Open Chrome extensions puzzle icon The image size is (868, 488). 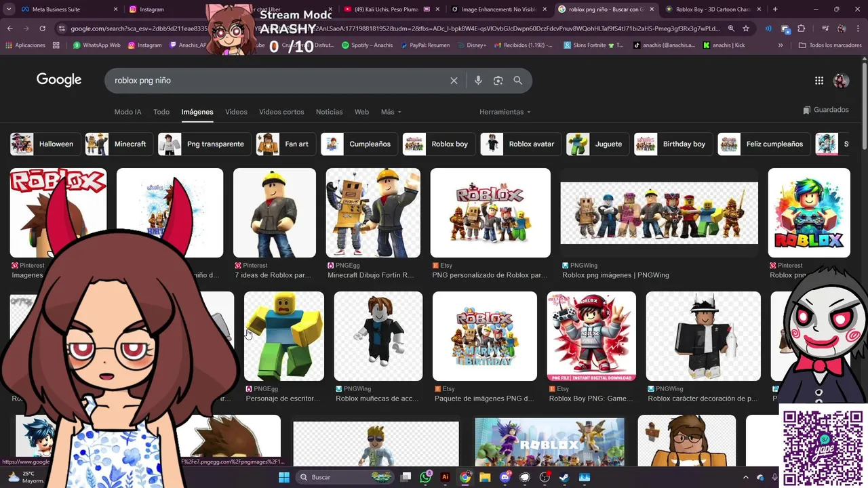point(801,28)
